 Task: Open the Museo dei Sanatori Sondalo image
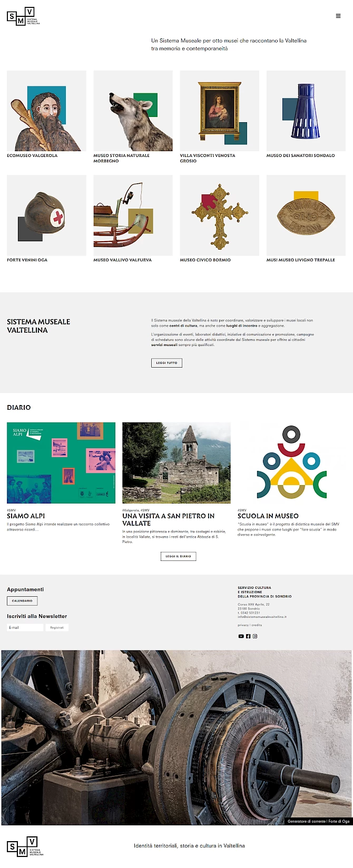point(306,111)
